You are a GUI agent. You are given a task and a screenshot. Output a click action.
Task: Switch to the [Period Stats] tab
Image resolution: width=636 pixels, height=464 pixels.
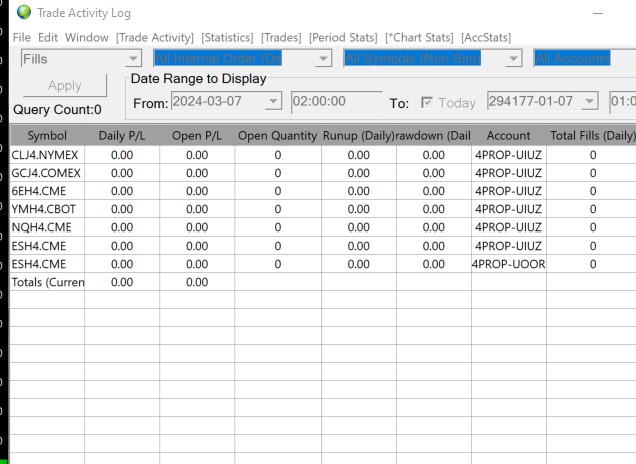pos(343,37)
